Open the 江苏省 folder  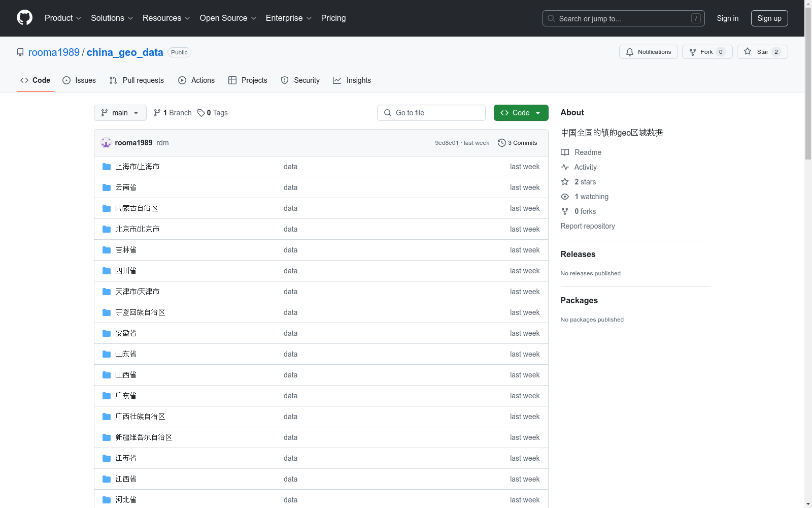coord(126,458)
